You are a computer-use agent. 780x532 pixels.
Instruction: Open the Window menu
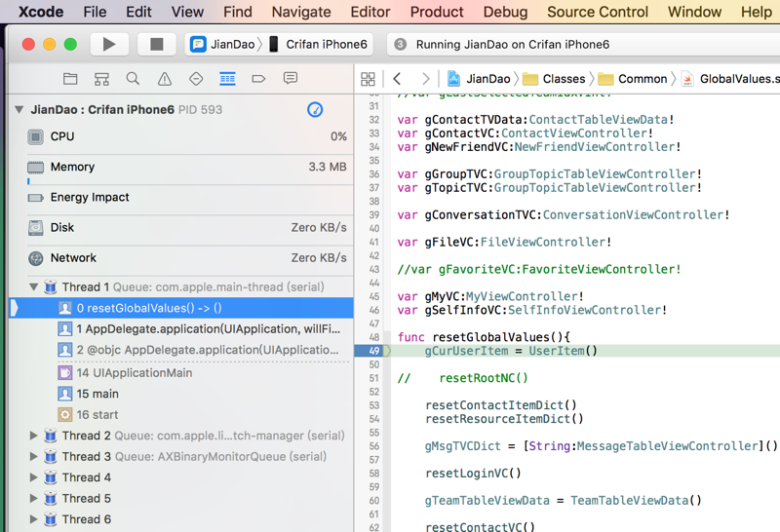[694, 12]
